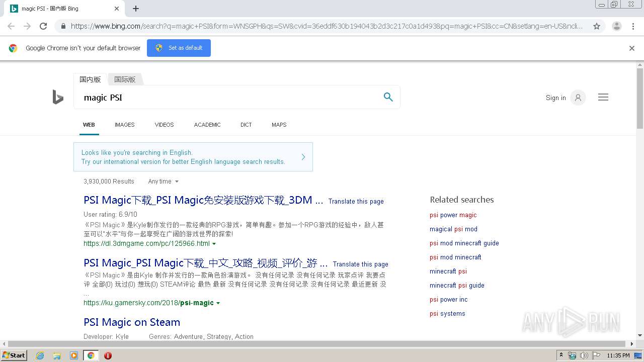Screen dimensions: 644x362
Task: Click related search magical psi mod
Action: point(453,229)
